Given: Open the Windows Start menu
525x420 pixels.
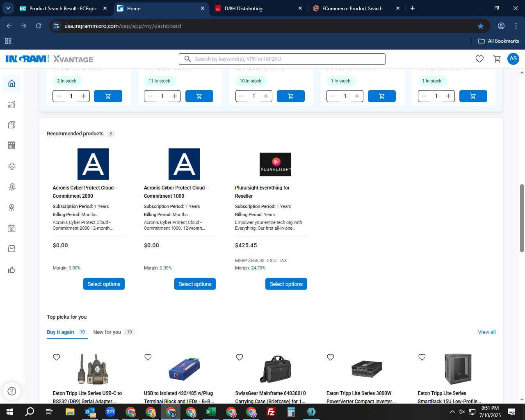Looking at the screenshot, I should (10, 412).
